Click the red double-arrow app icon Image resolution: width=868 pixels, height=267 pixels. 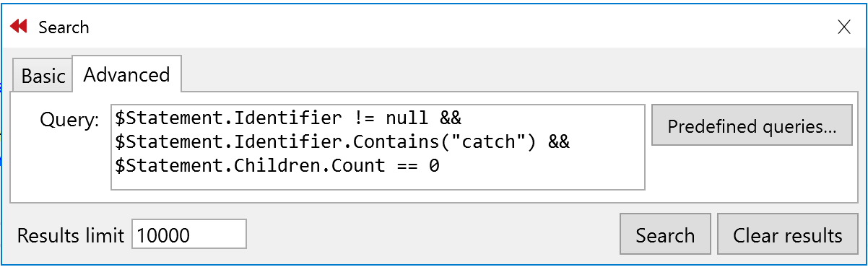point(19,27)
